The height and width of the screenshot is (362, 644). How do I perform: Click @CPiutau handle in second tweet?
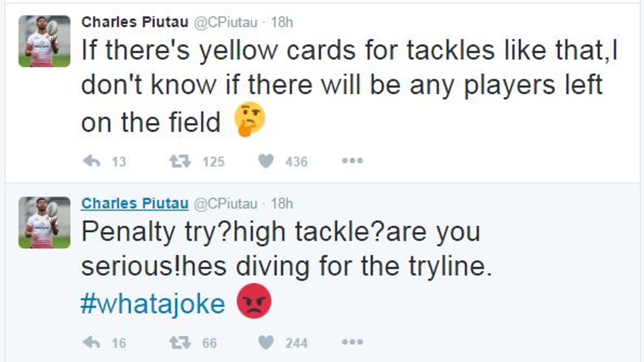[x=225, y=204]
